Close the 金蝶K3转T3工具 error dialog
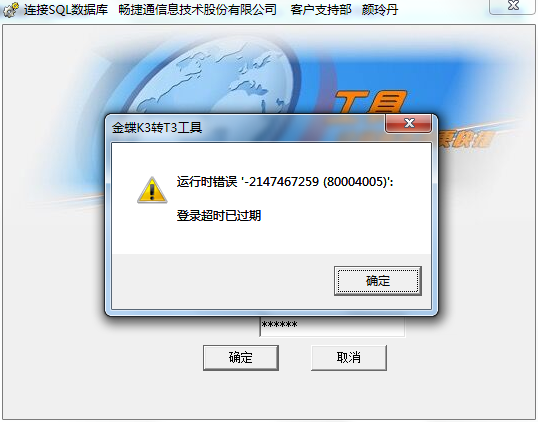The image size is (538, 422). (408, 123)
